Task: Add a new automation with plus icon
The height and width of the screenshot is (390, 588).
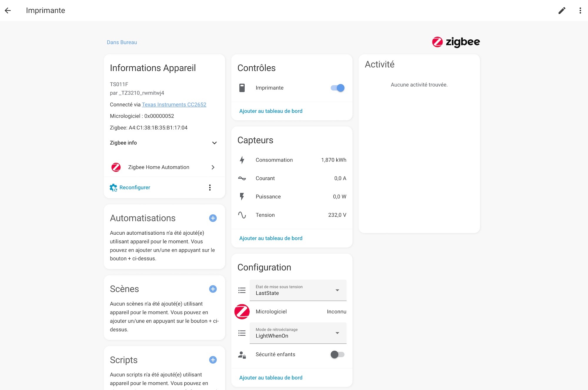Action: pyautogui.click(x=213, y=218)
